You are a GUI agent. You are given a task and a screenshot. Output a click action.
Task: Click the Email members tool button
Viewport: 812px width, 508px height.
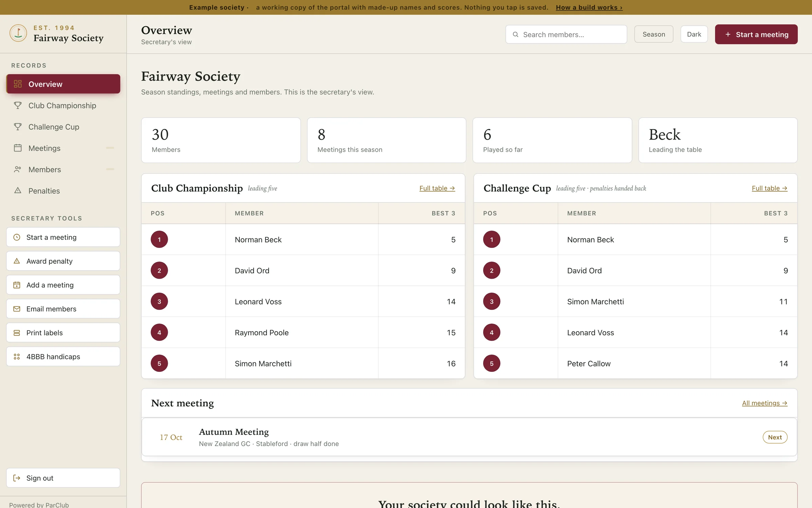[63, 309]
